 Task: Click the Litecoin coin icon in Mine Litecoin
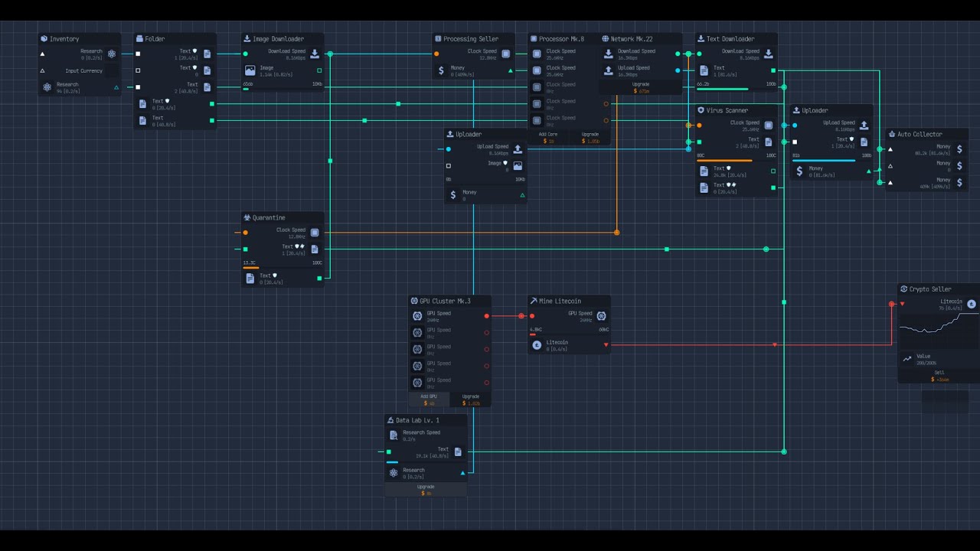(x=537, y=345)
